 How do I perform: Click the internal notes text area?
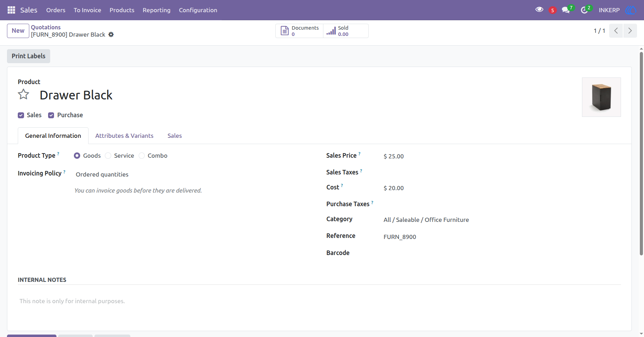tap(319, 301)
